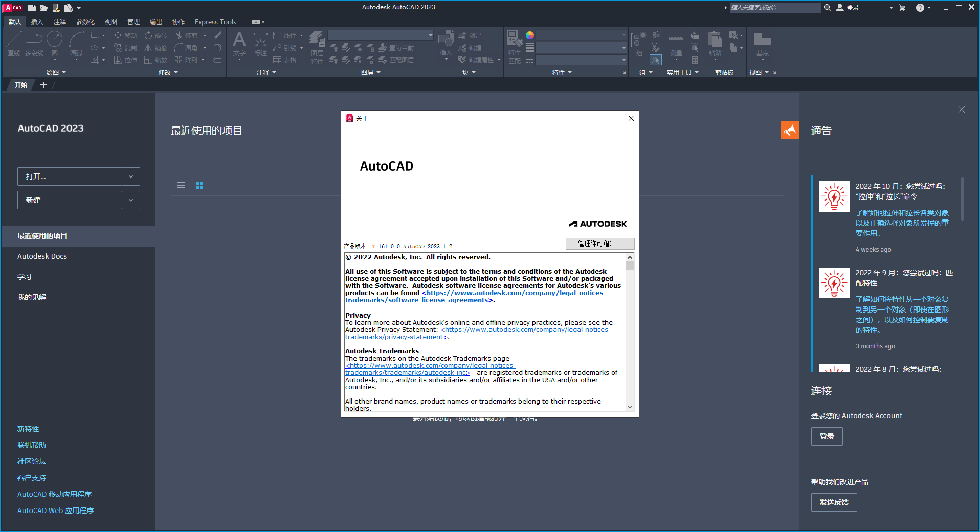Open the Autodesk App Store cart icon
Screen dimensions: 980x532
[x=902, y=8]
